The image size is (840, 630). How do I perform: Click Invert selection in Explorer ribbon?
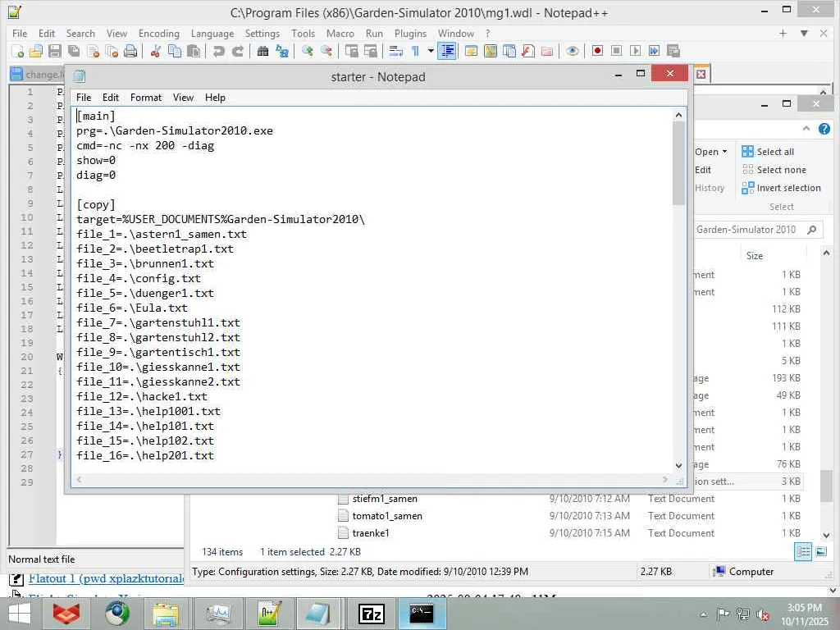(781, 188)
